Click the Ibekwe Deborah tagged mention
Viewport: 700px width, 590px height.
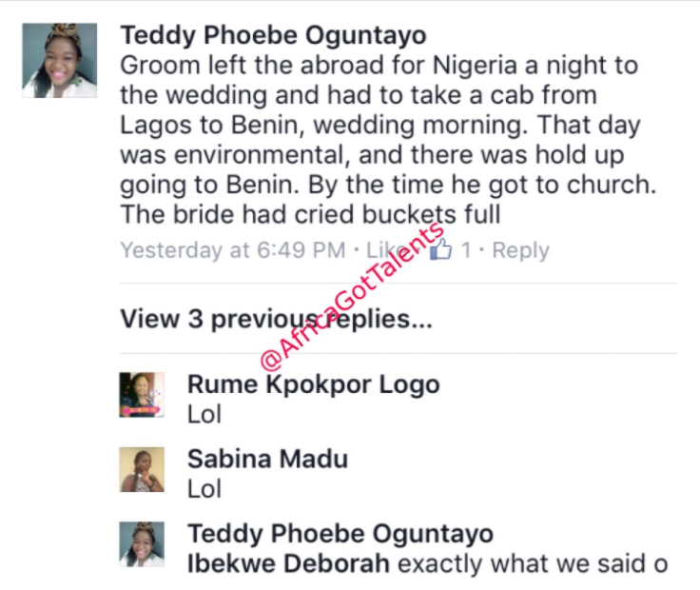[x=288, y=563]
